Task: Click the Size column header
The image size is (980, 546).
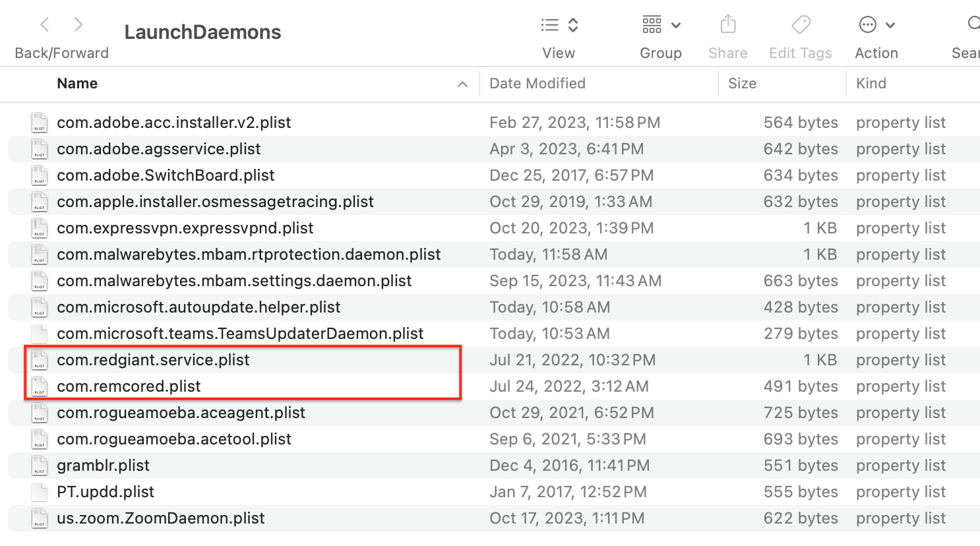Action: pyautogui.click(x=742, y=84)
